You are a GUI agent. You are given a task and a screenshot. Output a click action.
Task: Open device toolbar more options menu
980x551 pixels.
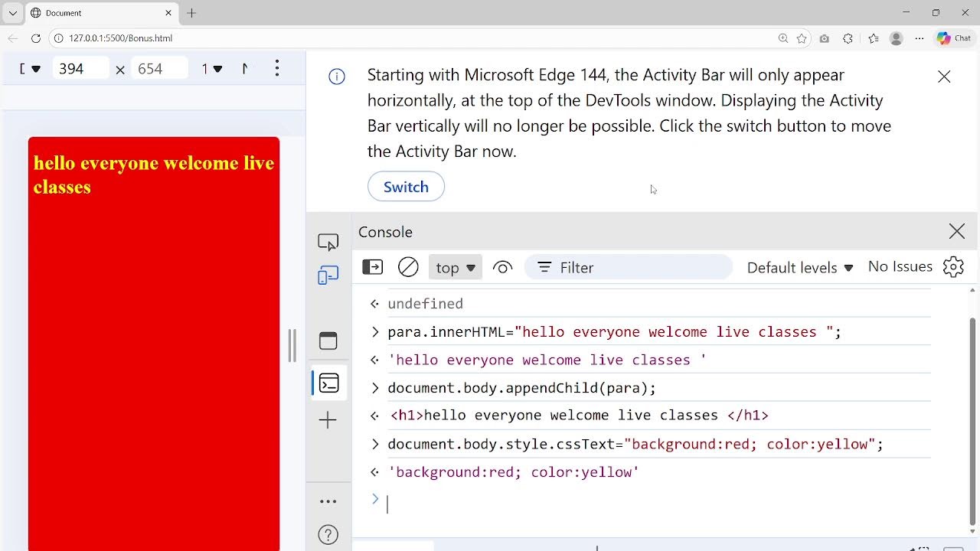coord(277,69)
